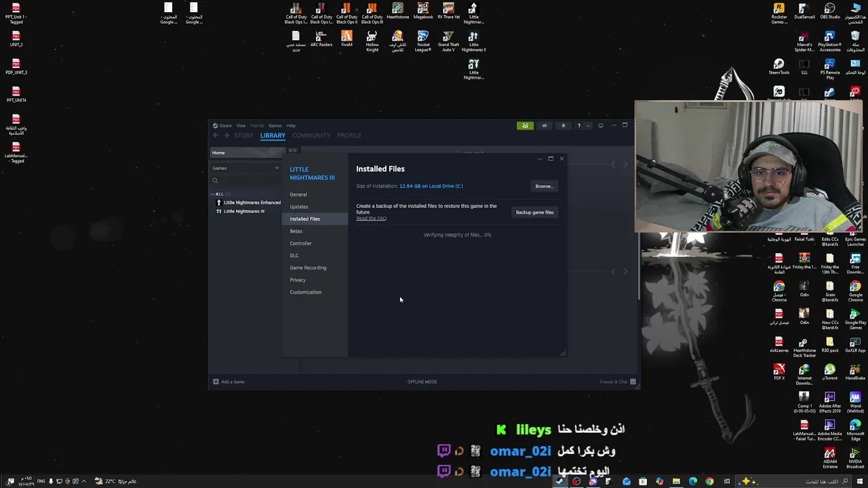
Task: Expand the Games filter dropdown in library
Action: tap(277, 168)
